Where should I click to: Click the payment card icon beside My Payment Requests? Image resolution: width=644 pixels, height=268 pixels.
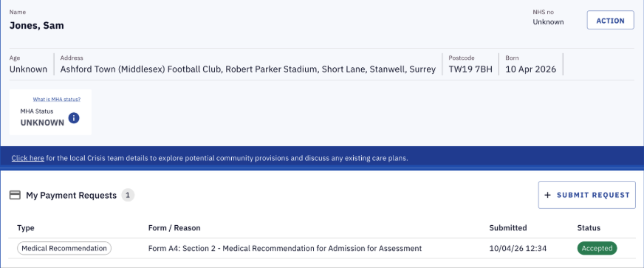coord(16,196)
